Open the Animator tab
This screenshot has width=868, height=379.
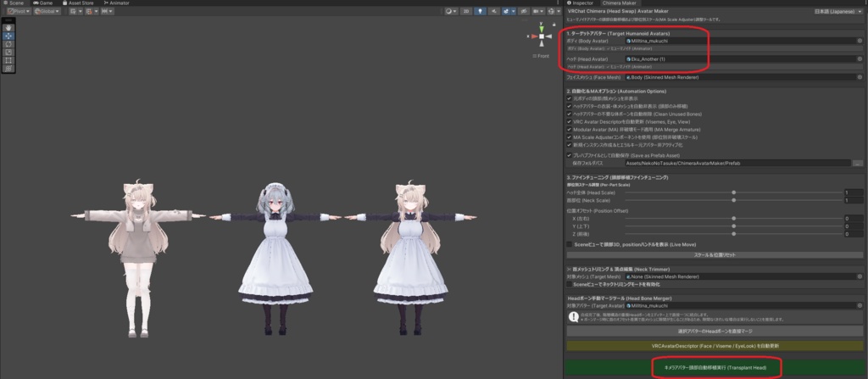pos(116,3)
